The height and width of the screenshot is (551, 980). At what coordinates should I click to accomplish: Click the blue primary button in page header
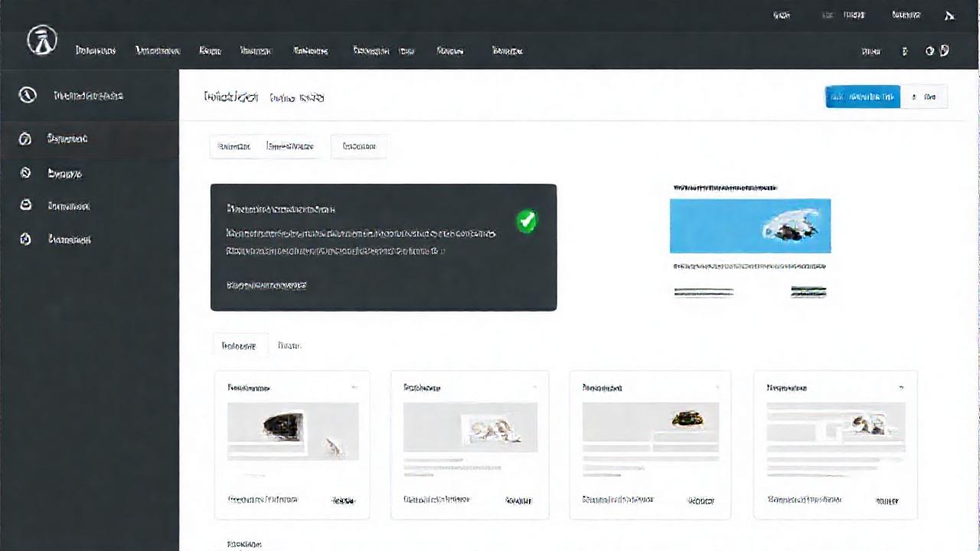(x=863, y=96)
